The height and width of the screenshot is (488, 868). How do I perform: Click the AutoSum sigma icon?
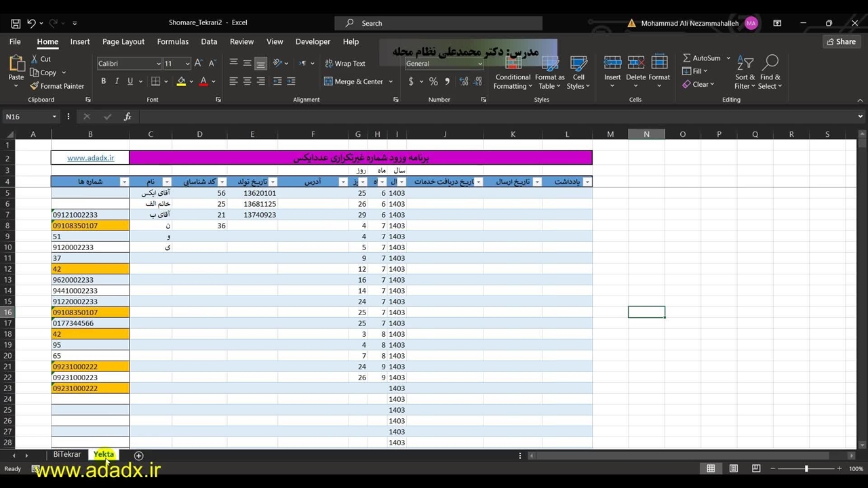click(687, 58)
